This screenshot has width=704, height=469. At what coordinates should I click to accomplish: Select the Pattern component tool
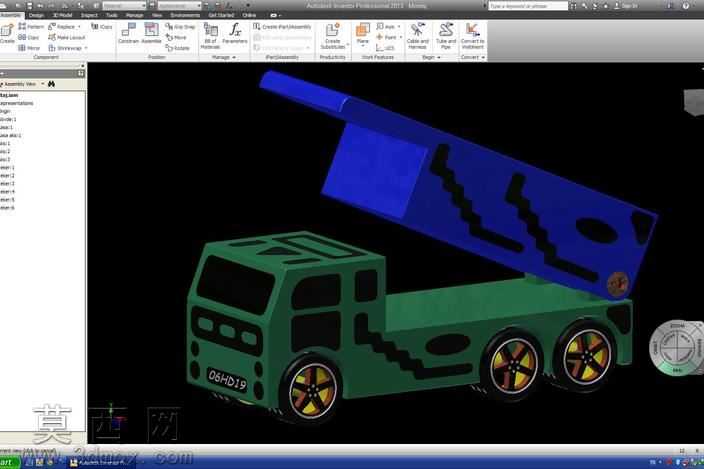pos(31,27)
